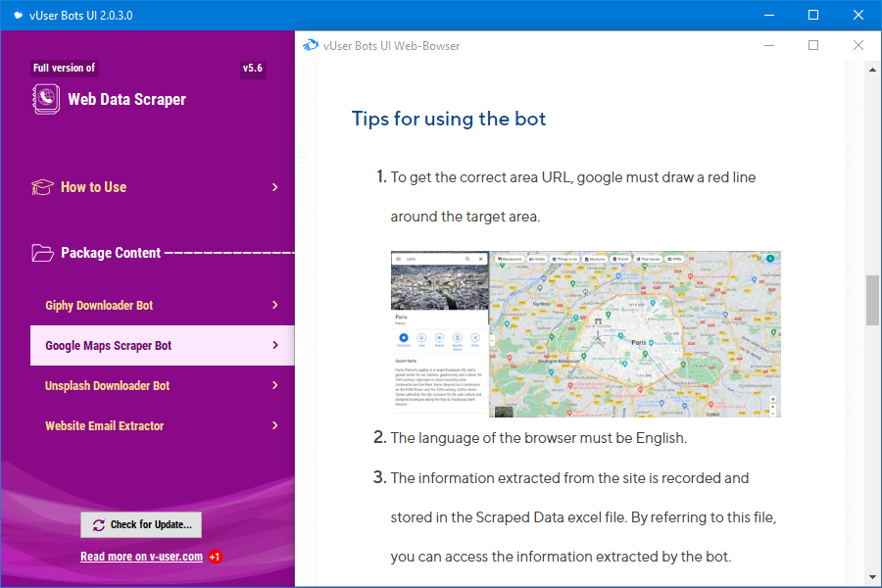Image resolution: width=882 pixels, height=588 pixels.
Task: Click the Check for Update button
Action: click(x=141, y=525)
